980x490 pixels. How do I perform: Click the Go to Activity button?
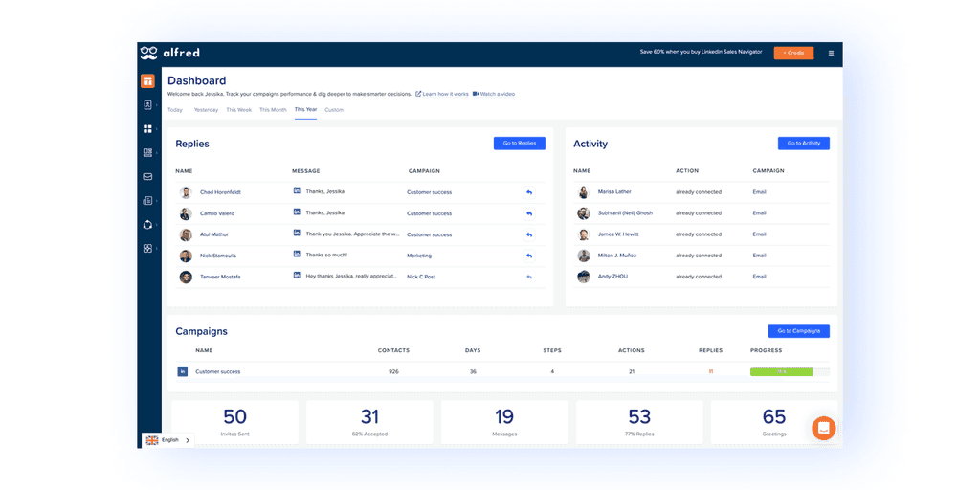(804, 144)
